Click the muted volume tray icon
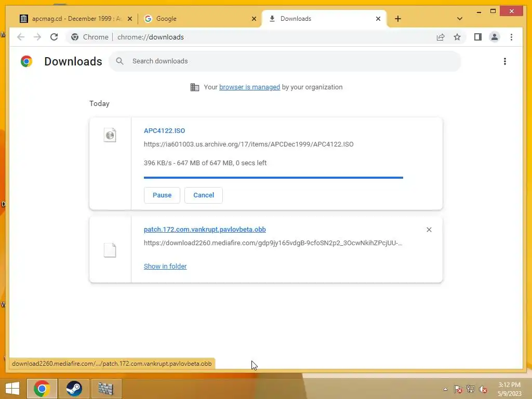Image resolution: width=532 pixels, height=399 pixels. (483, 389)
